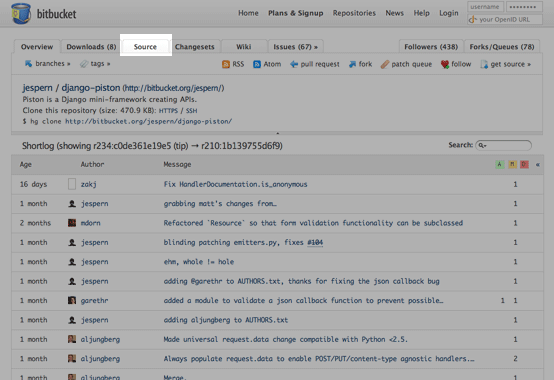Viewport: 554px width, 380px height.
Task: Open the Followers (438) tab
Action: click(x=431, y=47)
